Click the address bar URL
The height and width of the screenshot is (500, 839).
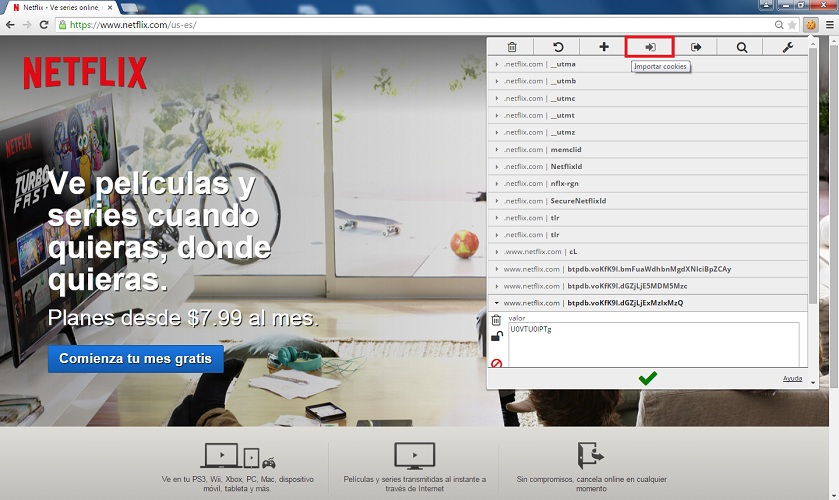point(133,25)
